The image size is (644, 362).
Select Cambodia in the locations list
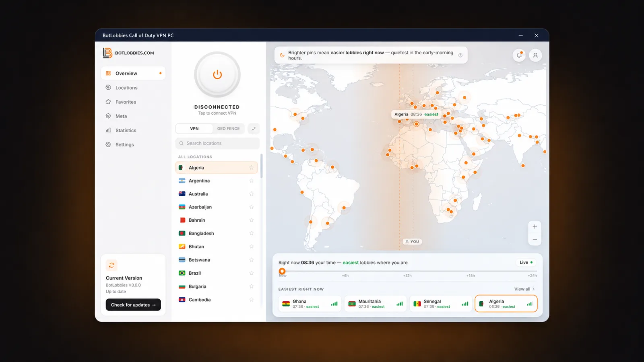(x=217, y=300)
